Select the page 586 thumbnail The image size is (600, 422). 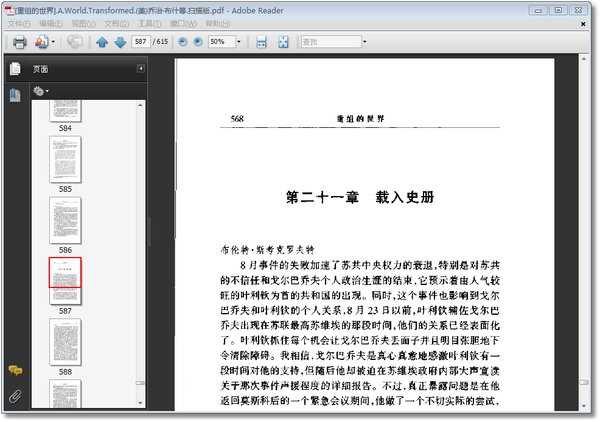(x=65, y=220)
